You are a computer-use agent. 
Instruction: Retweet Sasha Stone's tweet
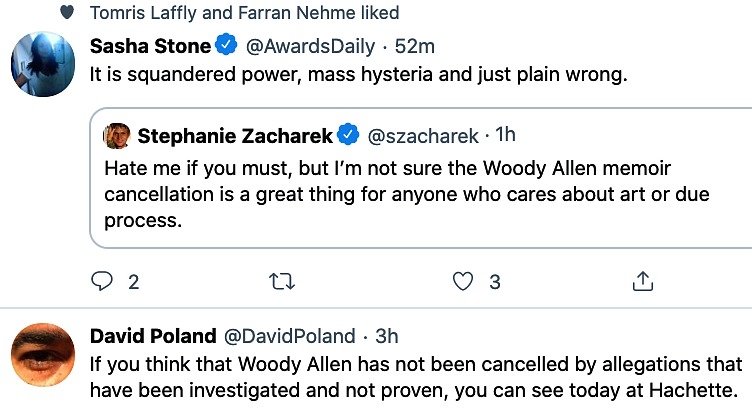pos(282,281)
